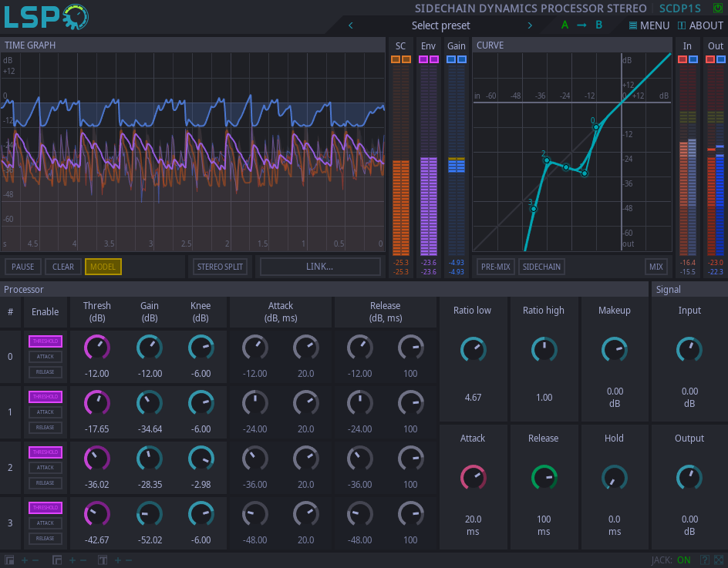Image resolution: width=728 pixels, height=568 pixels.
Task: Click the green Release 100 ms knob
Action: 544,478
